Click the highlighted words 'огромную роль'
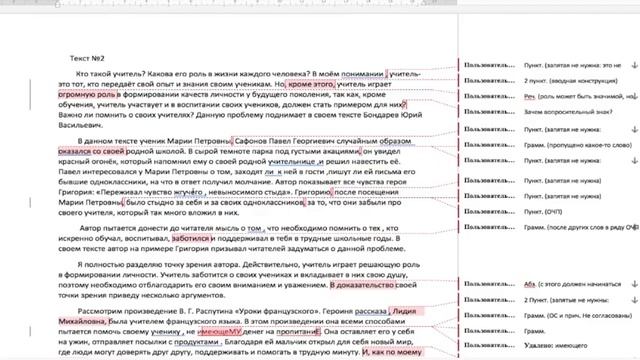 [x=87, y=94]
